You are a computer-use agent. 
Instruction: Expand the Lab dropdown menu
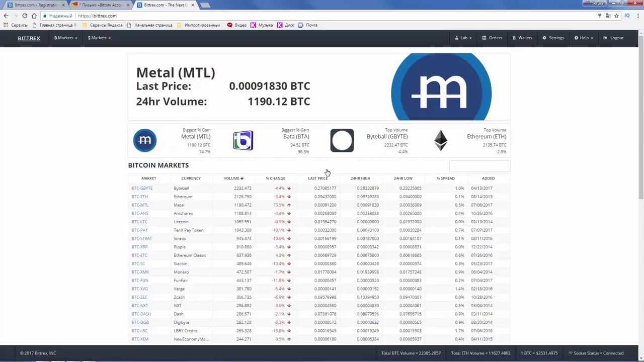(x=463, y=38)
